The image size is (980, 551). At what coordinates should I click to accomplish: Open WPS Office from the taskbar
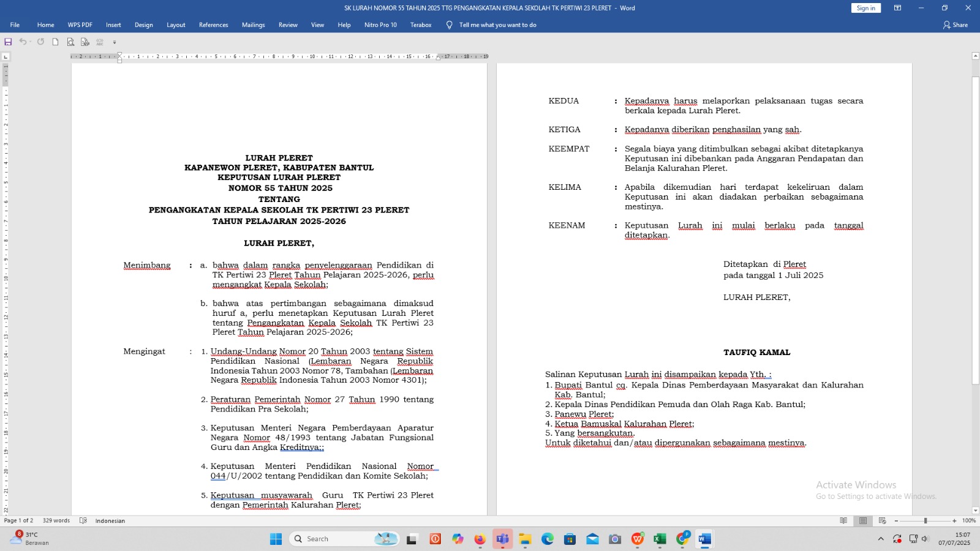pos(638,539)
